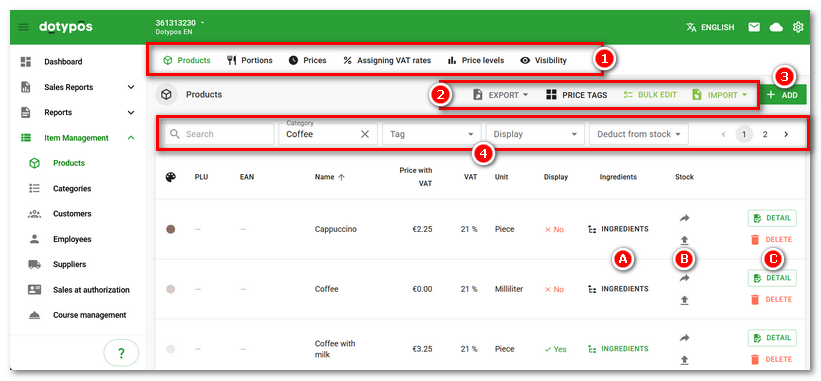Click into the Search input field
The width and height of the screenshot is (821, 381).
[x=219, y=134]
